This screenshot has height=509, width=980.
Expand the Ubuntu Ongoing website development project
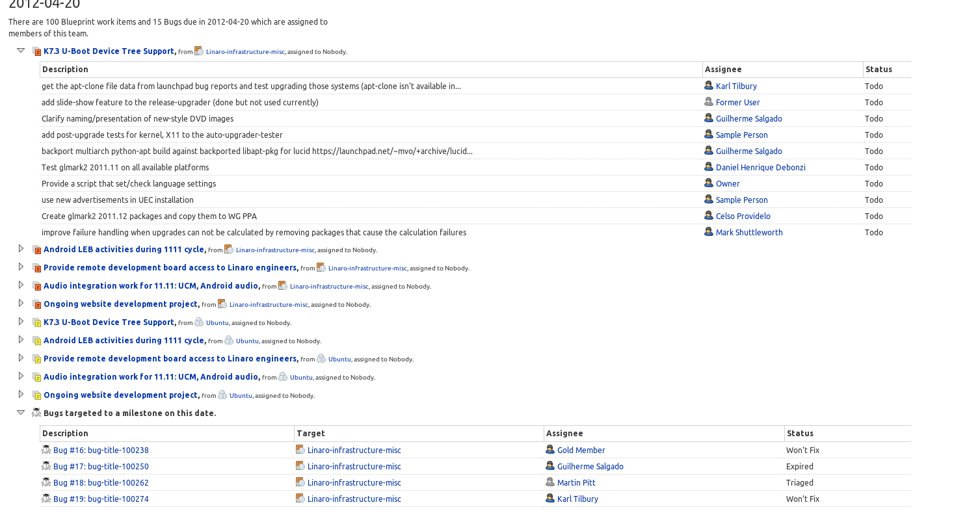[21, 395]
